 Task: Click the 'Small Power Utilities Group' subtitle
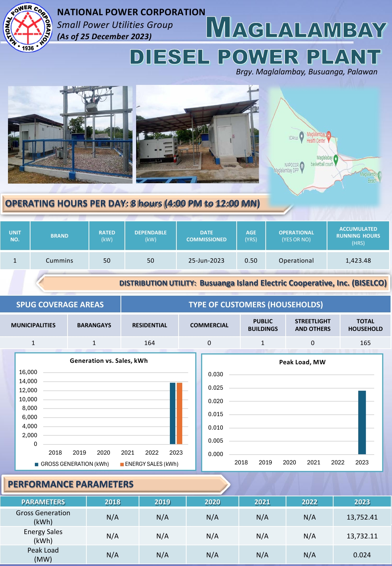click(115, 25)
